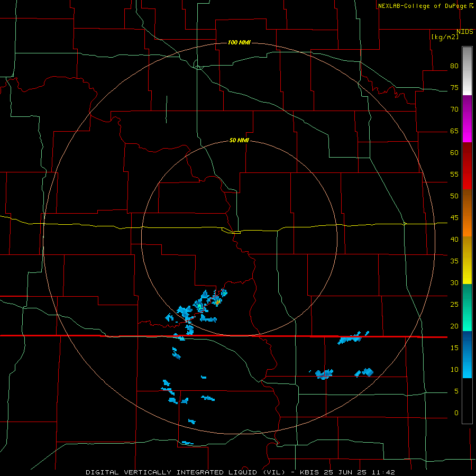Click the "100 NMI" range ring label
Screen dimensions: 476x476
[x=239, y=42]
